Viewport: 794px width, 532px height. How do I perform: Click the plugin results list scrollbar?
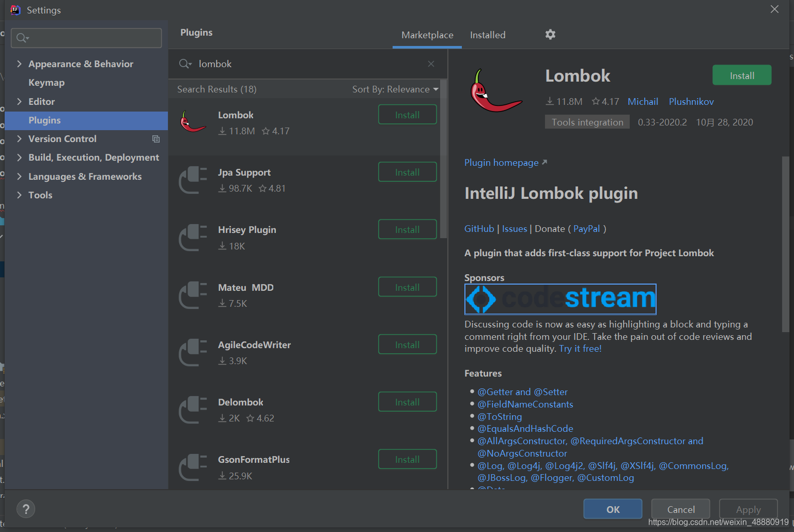click(443, 159)
